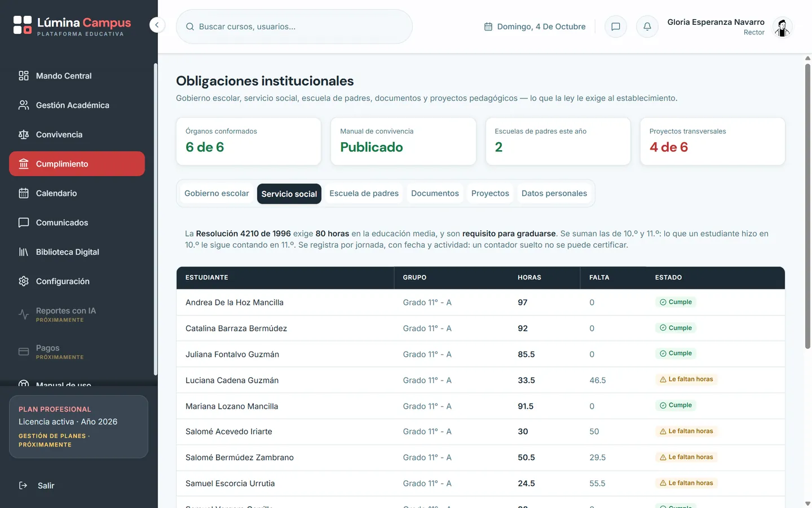The height and width of the screenshot is (508, 812).
Task: Click Luciana Cadena Guzmán's Le faltan horas badge
Action: (686, 379)
